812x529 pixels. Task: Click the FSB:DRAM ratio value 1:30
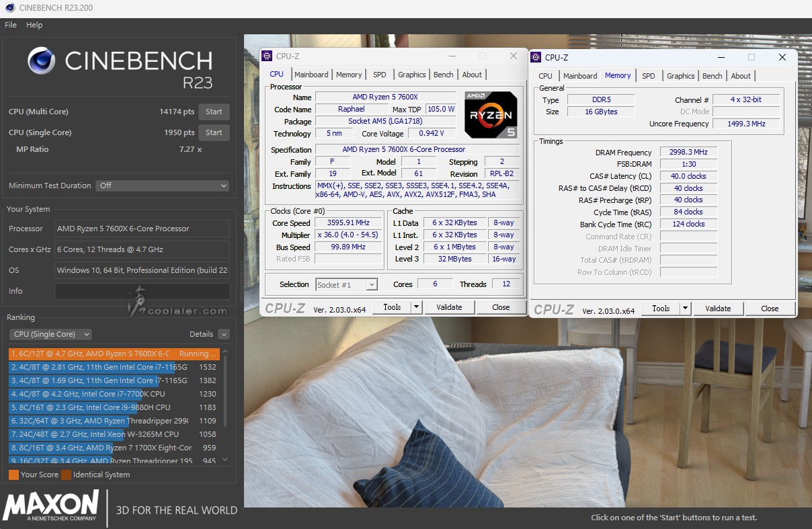click(x=688, y=164)
